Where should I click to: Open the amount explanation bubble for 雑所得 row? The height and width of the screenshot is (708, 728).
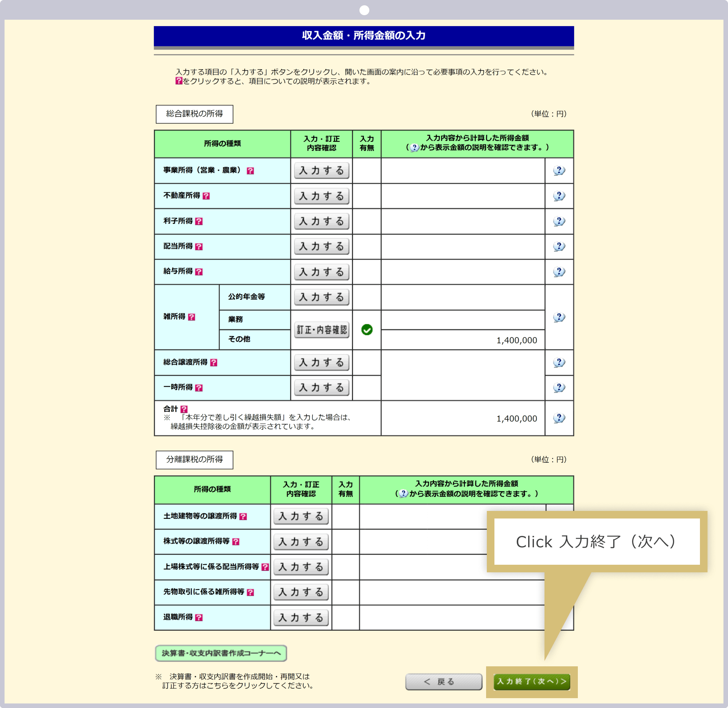559,317
